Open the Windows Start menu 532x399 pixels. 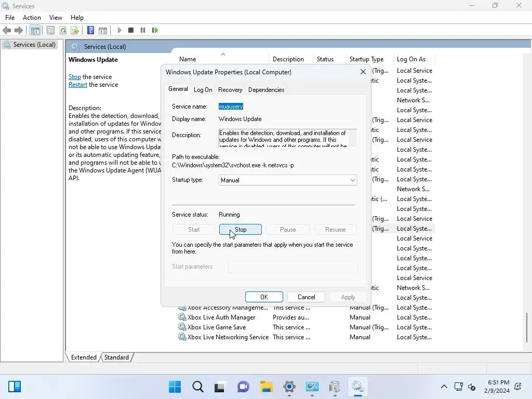coord(175,387)
